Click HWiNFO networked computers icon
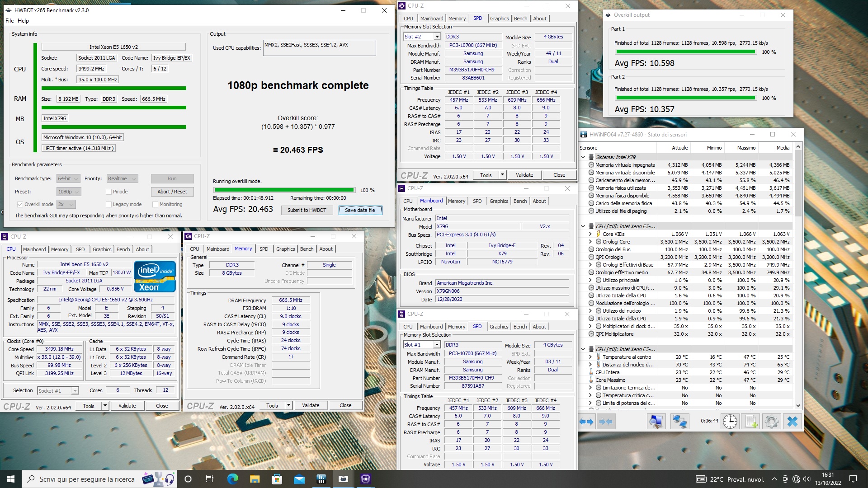This screenshot has height=488, width=868. pyautogui.click(x=679, y=422)
